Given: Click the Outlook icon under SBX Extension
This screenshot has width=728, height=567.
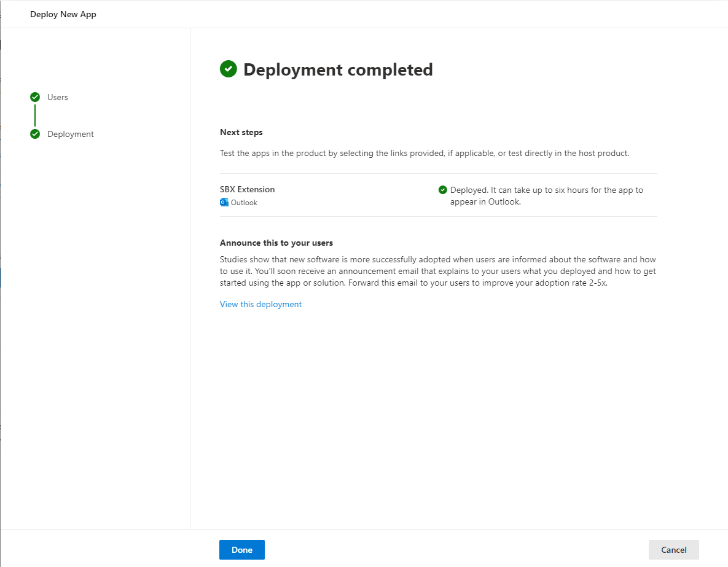Looking at the screenshot, I should pyautogui.click(x=224, y=202).
